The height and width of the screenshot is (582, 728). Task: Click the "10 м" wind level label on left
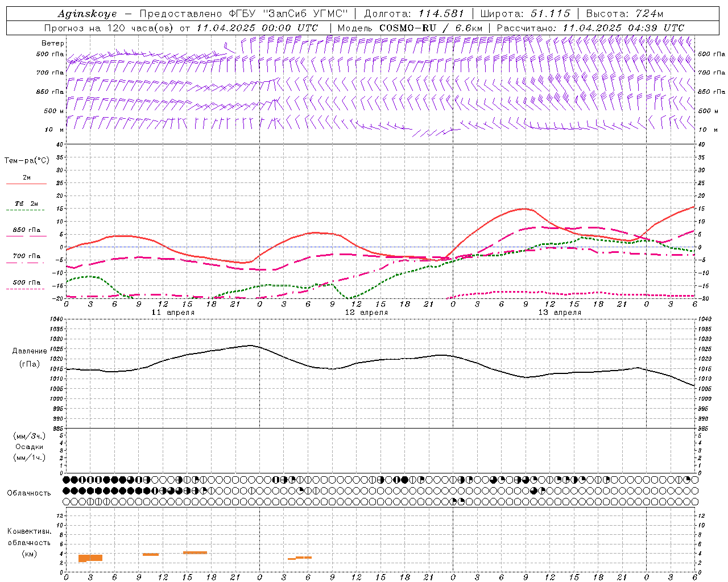(x=54, y=130)
